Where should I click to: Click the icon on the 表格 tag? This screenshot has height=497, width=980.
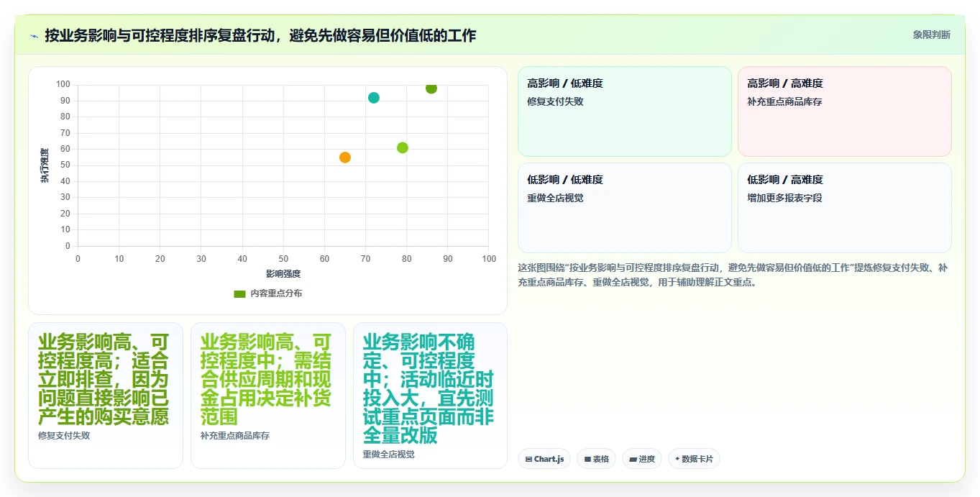587,459
